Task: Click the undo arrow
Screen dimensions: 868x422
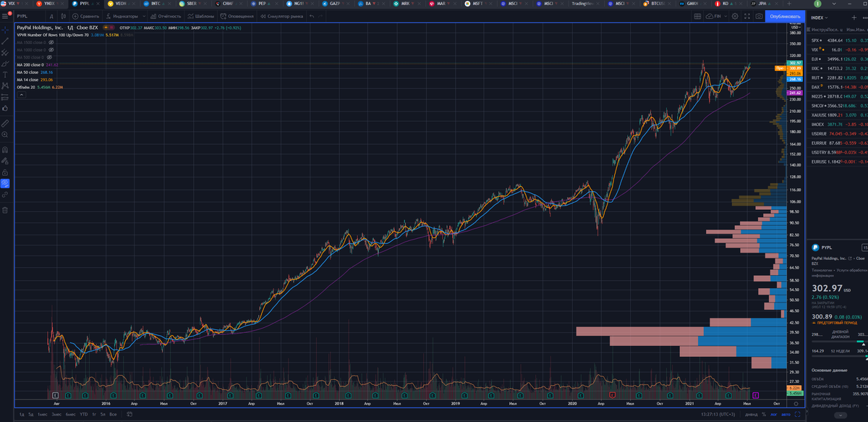Action: click(x=311, y=15)
